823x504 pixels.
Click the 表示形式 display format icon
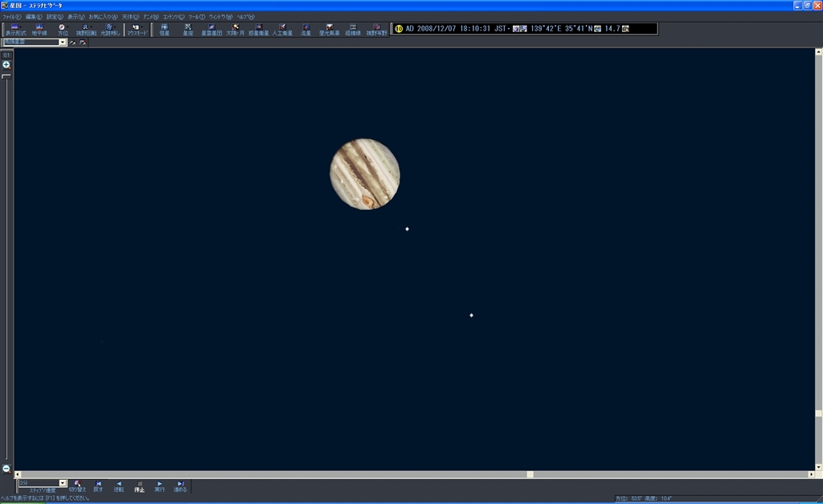point(16,29)
